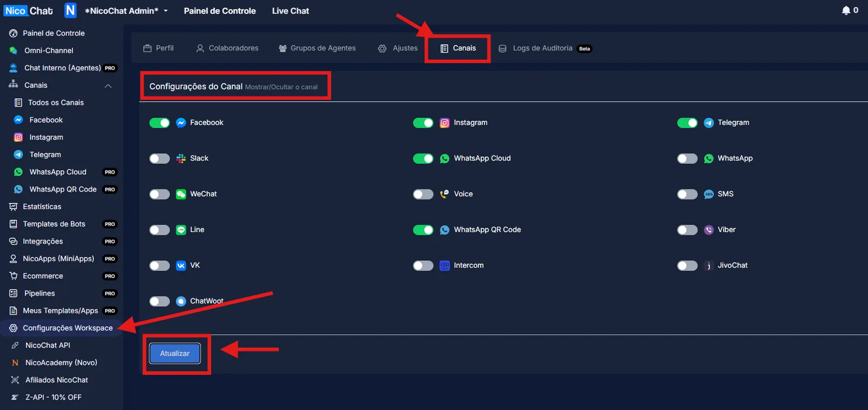
Task: Click the WeChat logo in channel settings
Action: (181, 194)
